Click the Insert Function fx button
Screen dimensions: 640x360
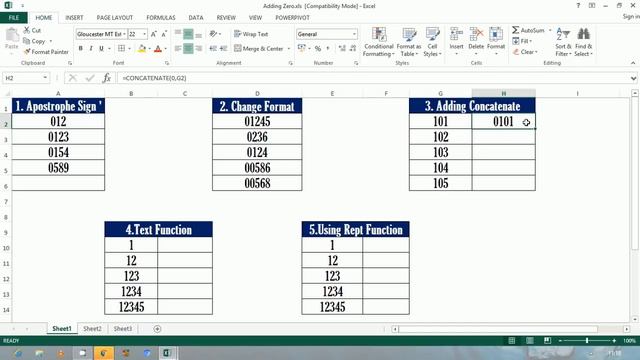107,78
